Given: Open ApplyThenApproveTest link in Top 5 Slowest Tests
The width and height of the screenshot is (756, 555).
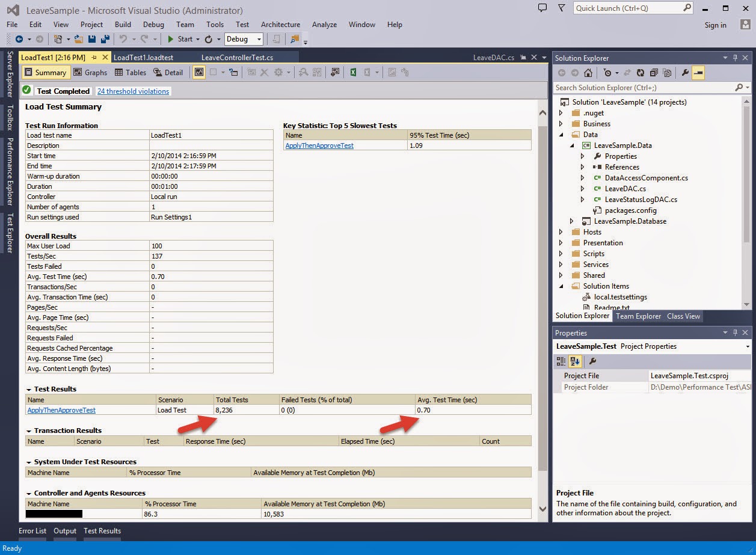Looking at the screenshot, I should pos(319,146).
